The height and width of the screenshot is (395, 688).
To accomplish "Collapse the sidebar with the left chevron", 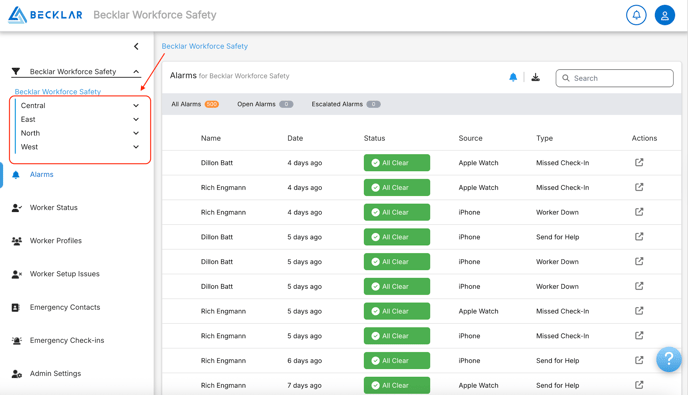I will coord(136,46).
